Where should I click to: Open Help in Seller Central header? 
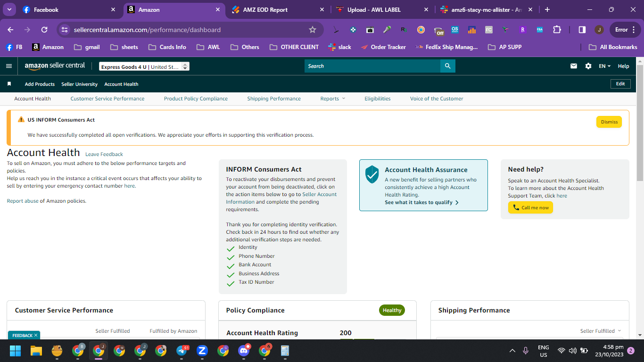(x=623, y=66)
